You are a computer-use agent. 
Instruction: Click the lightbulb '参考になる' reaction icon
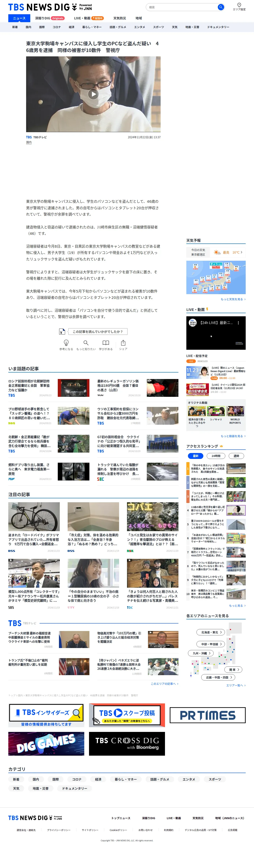point(66,343)
